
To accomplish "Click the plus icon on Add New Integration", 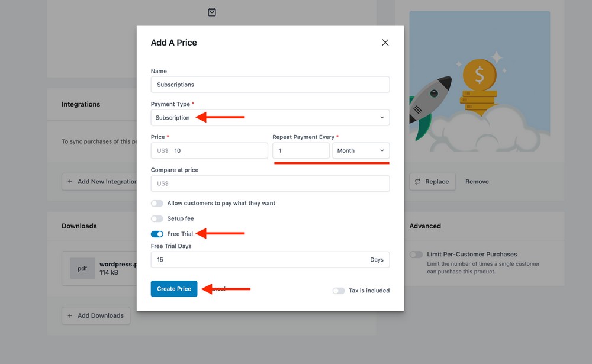I will click(x=69, y=181).
